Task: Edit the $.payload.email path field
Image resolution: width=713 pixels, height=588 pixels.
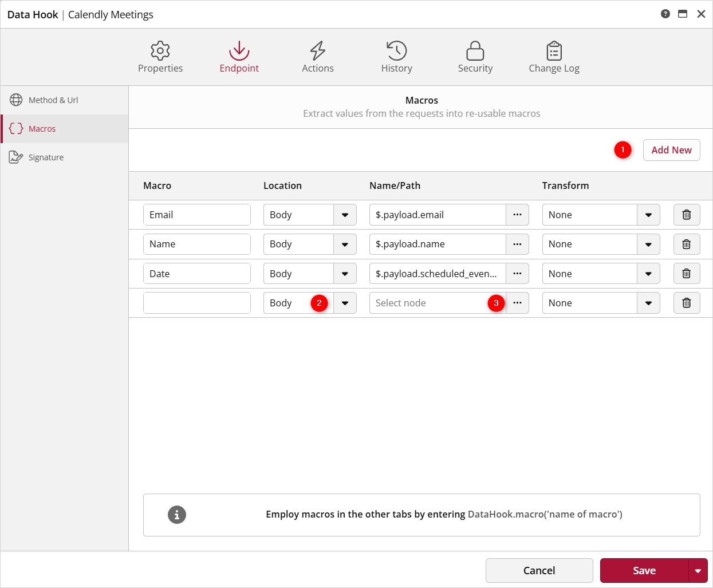Action: click(x=438, y=215)
